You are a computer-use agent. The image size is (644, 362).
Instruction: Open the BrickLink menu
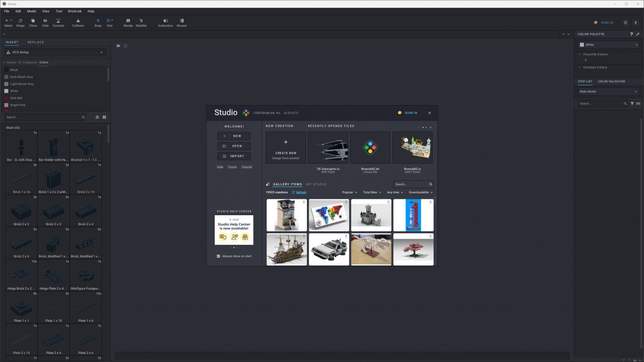pyautogui.click(x=75, y=11)
